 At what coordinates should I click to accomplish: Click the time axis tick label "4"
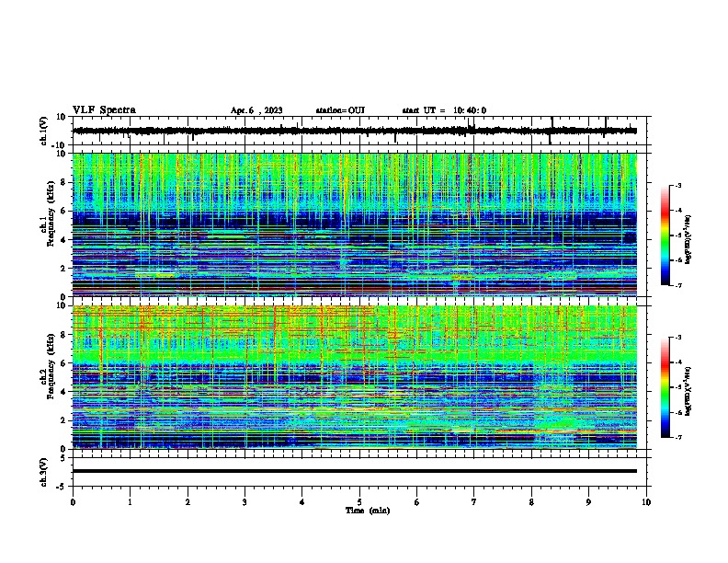[302, 502]
